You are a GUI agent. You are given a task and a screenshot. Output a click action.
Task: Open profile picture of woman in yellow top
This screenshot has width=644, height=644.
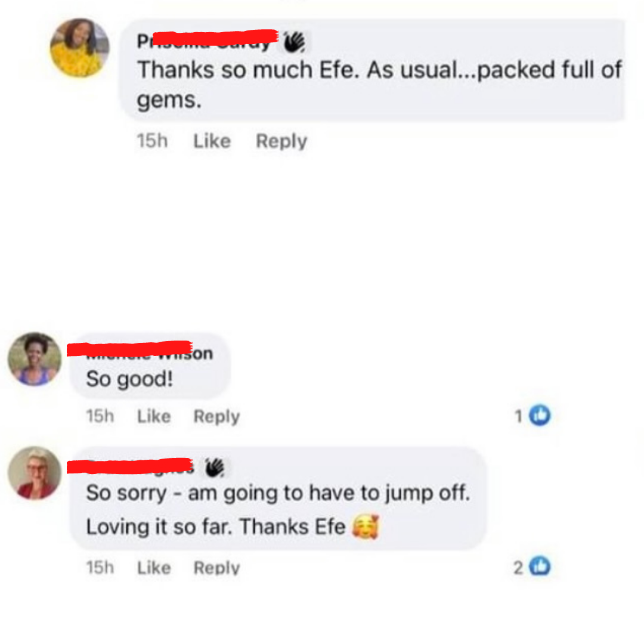coord(80,48)
